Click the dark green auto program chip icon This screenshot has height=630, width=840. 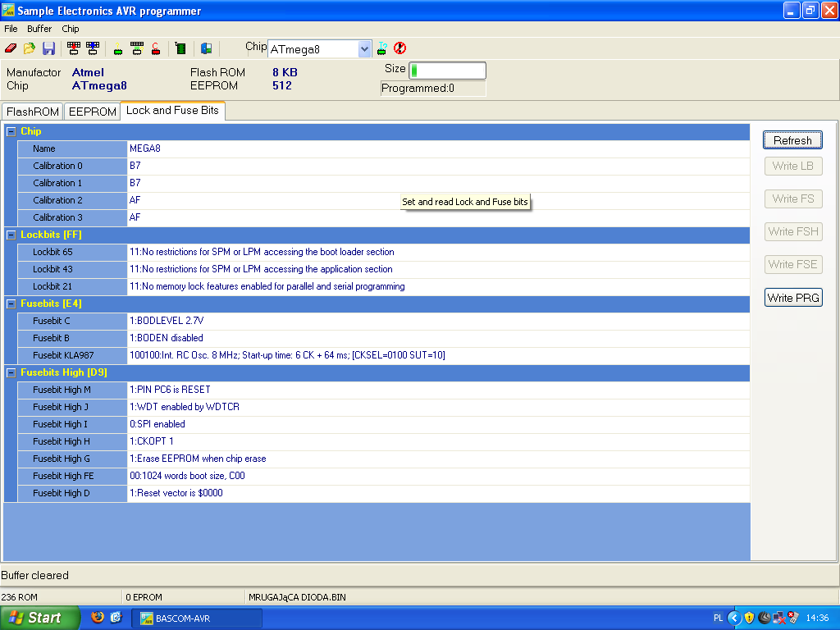[180, 48]
